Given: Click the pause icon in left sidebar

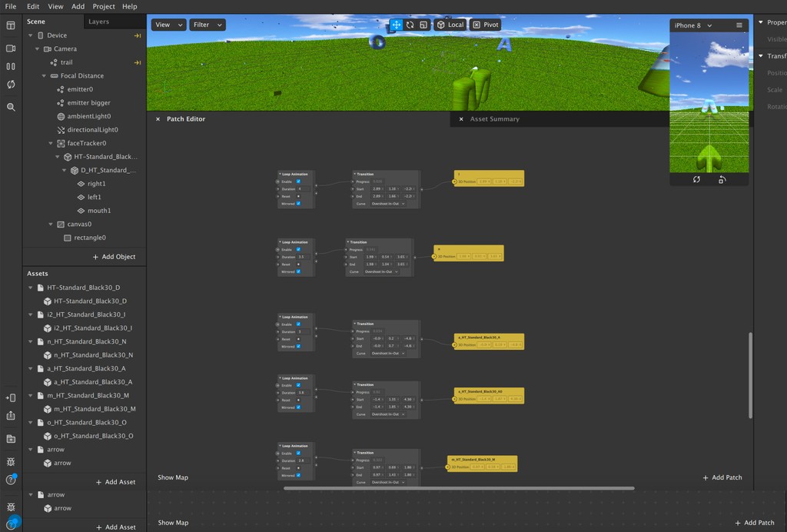Looking at the screenshot, I should tap(11, 67).
